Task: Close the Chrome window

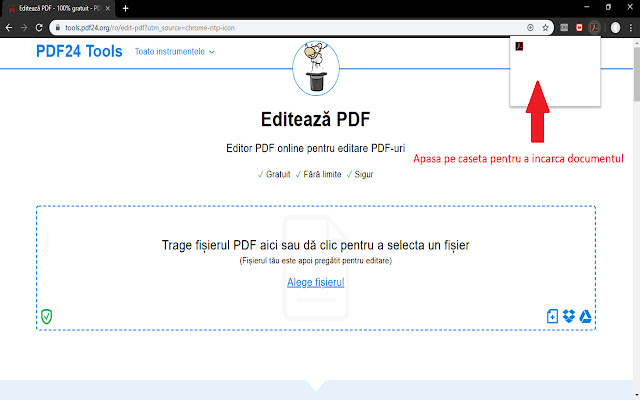Action: click(x=630, y=7)
